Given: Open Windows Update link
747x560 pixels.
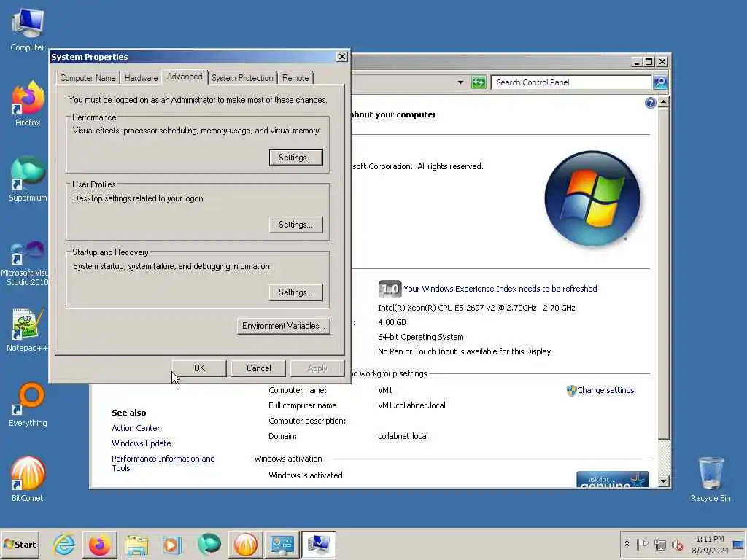Looking at the screenshot, I should (142, 443).
